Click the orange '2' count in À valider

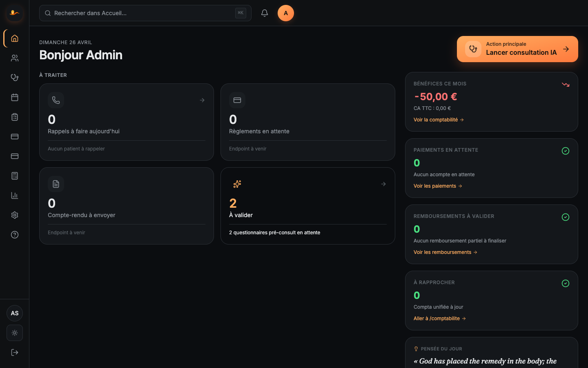click(233, 203)
